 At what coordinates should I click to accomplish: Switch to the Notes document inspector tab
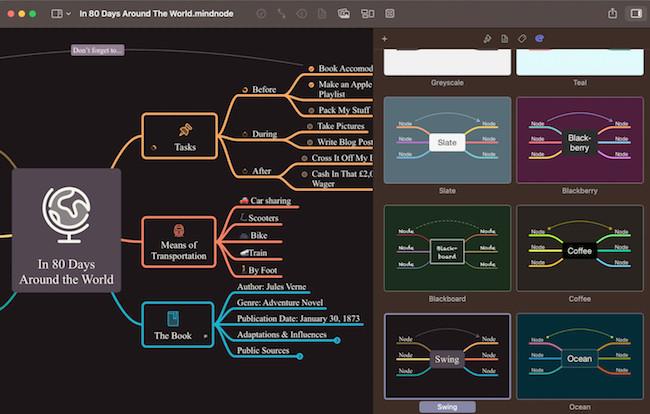point(504,39)
